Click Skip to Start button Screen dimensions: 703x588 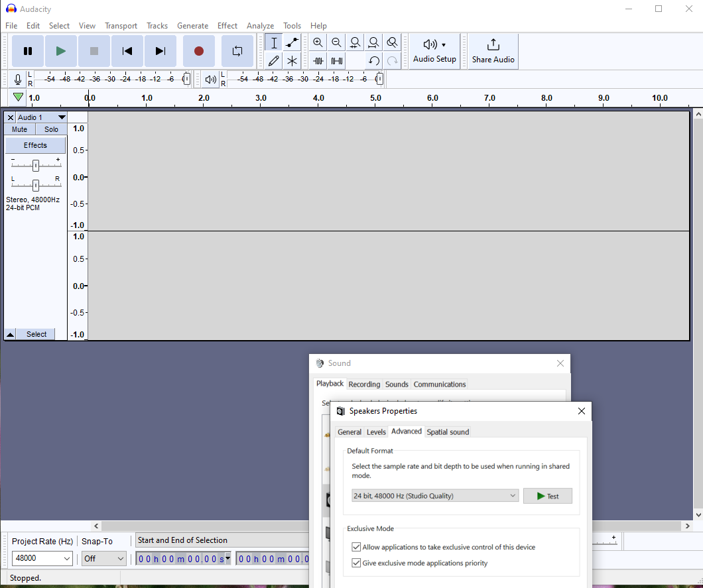coord(127,51)
